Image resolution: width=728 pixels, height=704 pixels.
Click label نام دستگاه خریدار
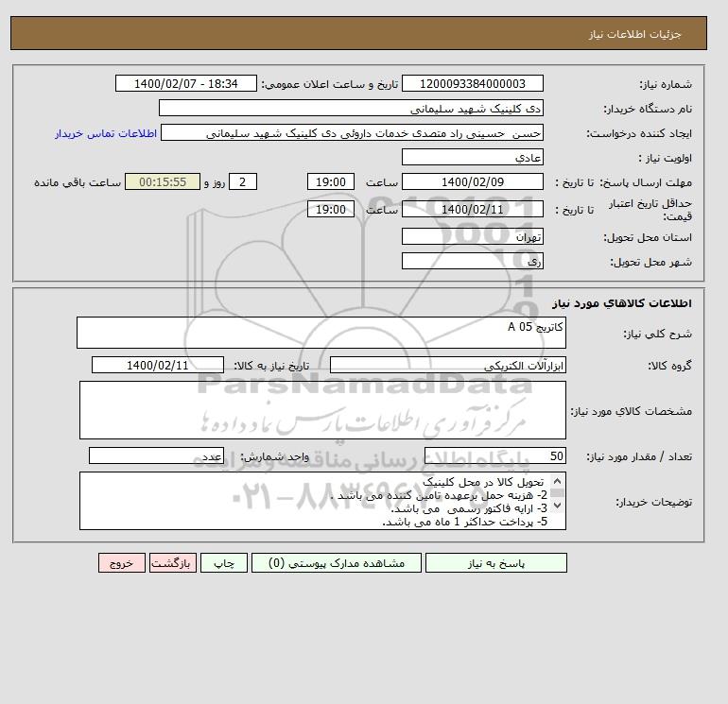[x=648, y=109]
